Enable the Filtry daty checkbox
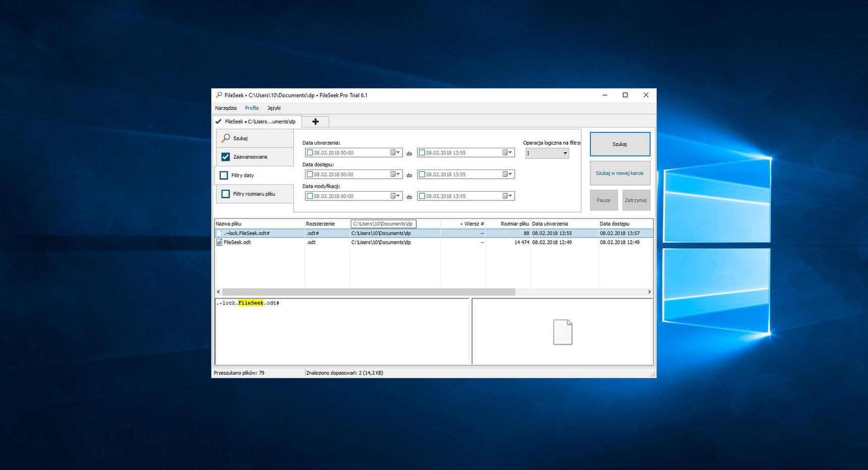The width and height of the screenshot is (868, 470). (224, 175)
